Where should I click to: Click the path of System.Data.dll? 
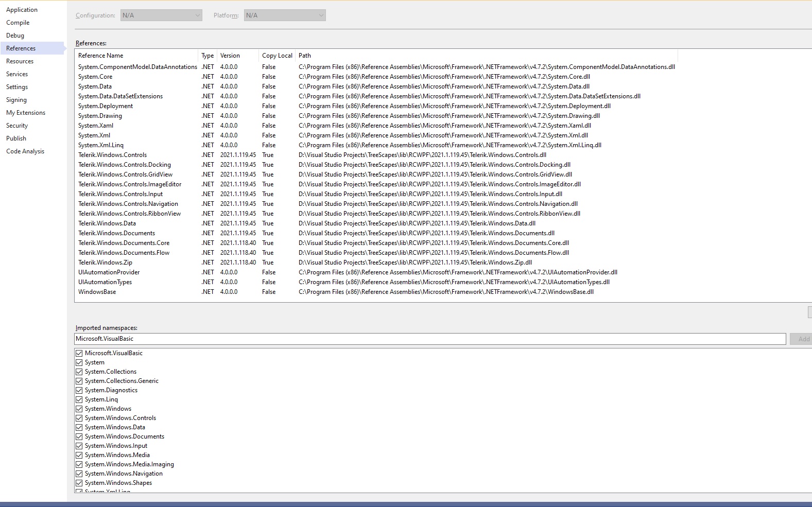point(444,86)
